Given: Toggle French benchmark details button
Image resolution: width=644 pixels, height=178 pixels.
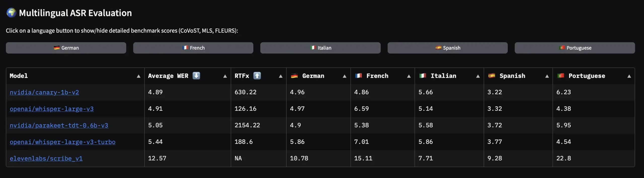Looking at the screenshot, I should 193,48.
